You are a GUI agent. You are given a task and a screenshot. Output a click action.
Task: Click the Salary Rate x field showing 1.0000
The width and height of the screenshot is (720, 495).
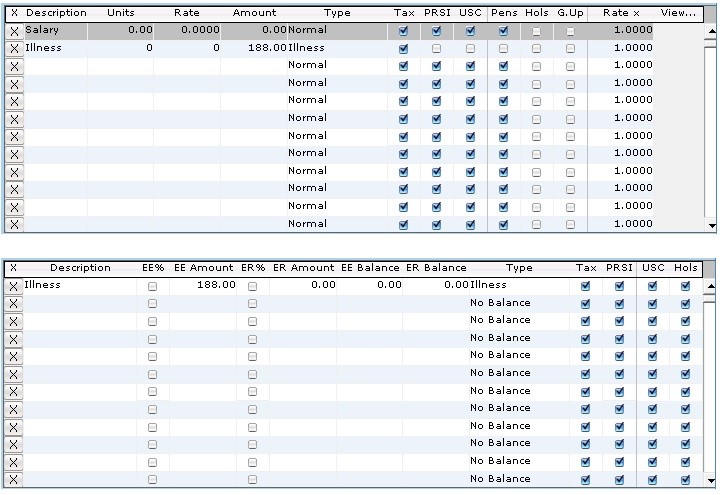tap(622, 31)
